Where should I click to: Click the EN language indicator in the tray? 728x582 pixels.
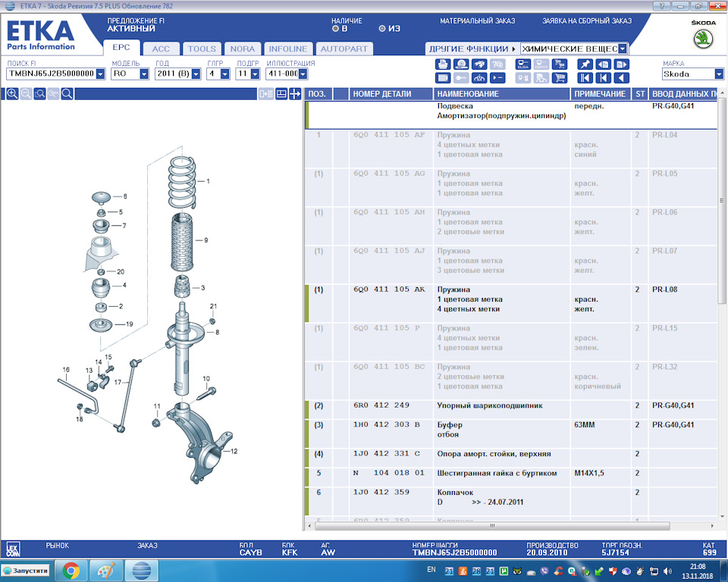coord(431,569)
